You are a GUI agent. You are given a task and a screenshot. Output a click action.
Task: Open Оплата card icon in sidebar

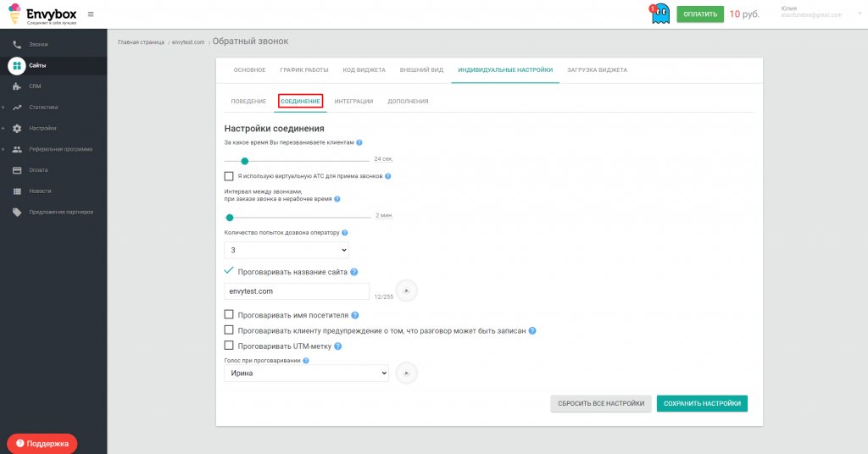point(17,170)
